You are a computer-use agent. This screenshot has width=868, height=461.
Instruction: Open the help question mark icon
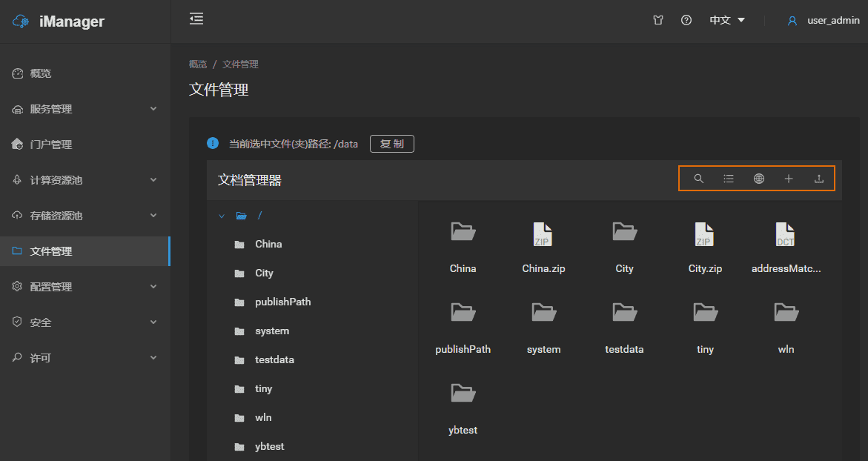tap(686, 21)
